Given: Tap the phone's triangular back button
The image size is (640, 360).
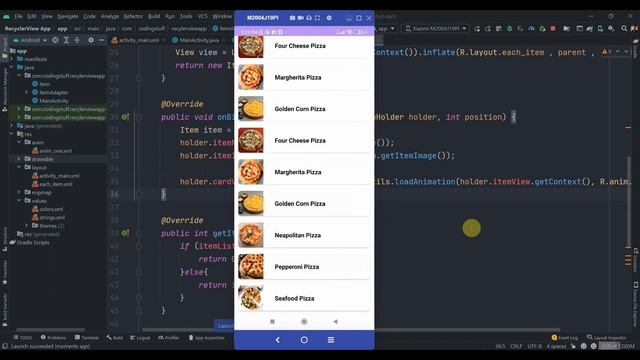Looking at the screenshot, I should [x=336, y=322].
